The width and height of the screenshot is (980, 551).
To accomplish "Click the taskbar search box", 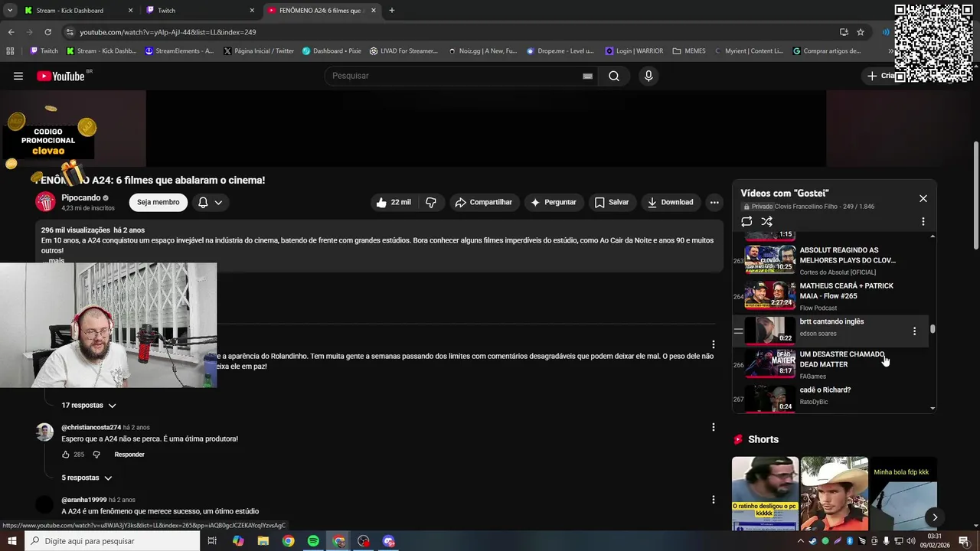I will pyautogui.click(x=113, y=541).
